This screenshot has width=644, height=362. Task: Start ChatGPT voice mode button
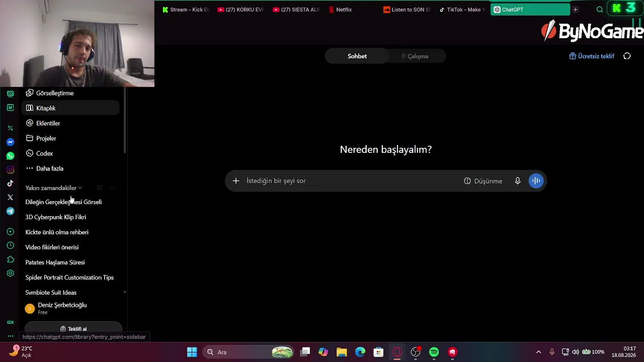536,181
